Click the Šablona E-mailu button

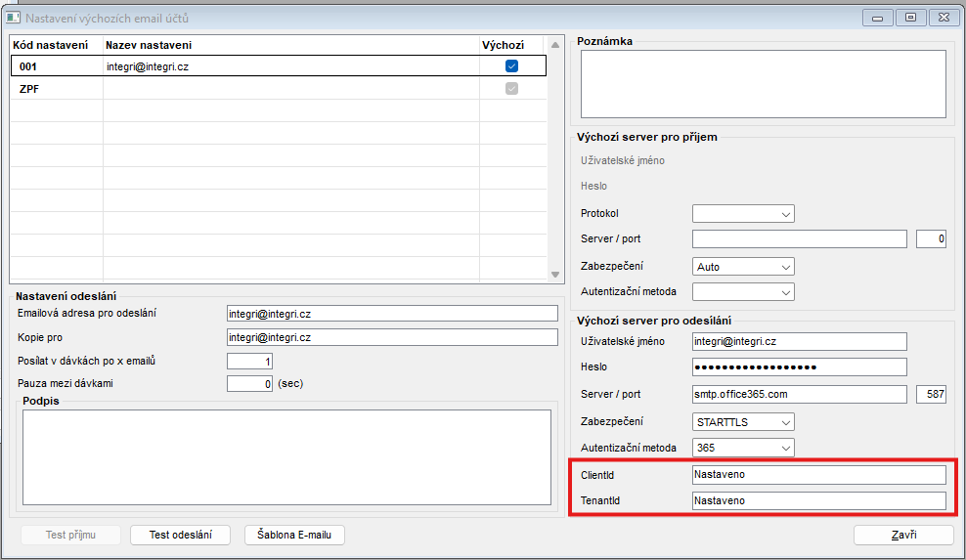pos(294,535)
